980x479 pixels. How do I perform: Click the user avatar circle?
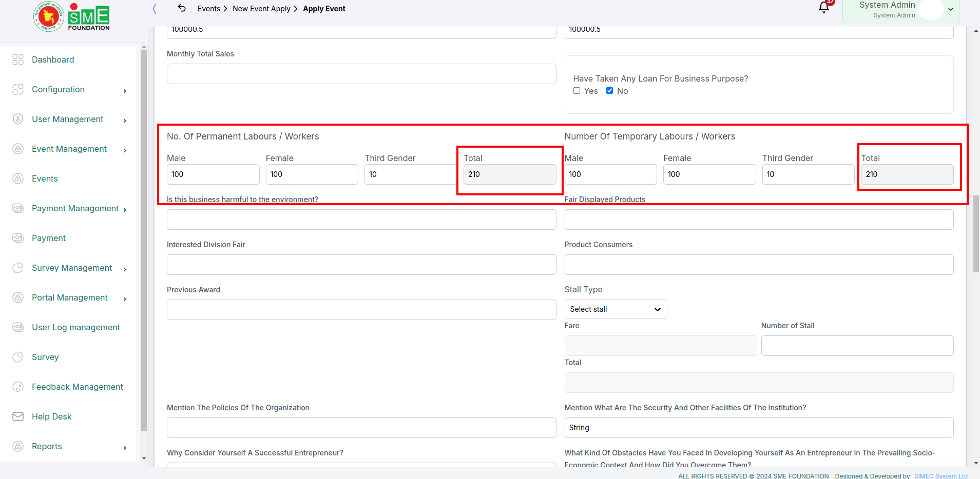[931, 9]
